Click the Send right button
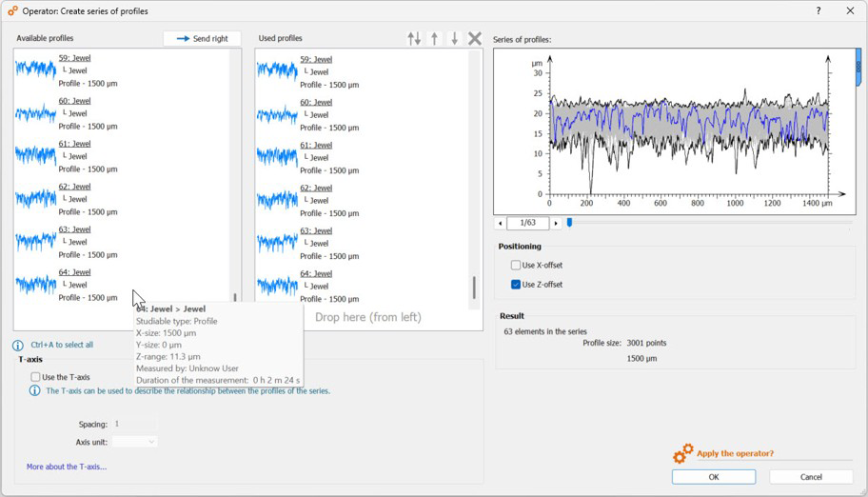Viewport: 868px width, 497px height. click(x=202, y=39)
